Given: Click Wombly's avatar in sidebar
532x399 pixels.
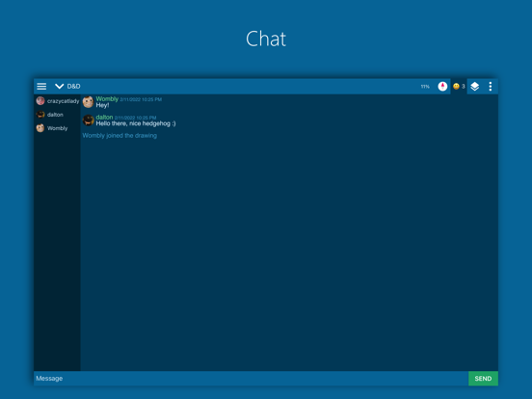Looking at the screenshot, I should coord(40,128).
